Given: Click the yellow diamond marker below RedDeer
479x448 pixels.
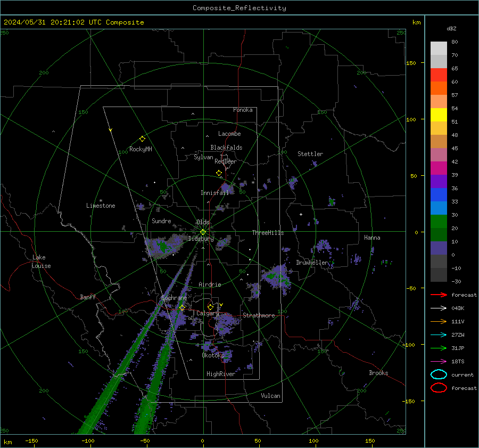Looking at the screenshot, I should pos(219,173).
